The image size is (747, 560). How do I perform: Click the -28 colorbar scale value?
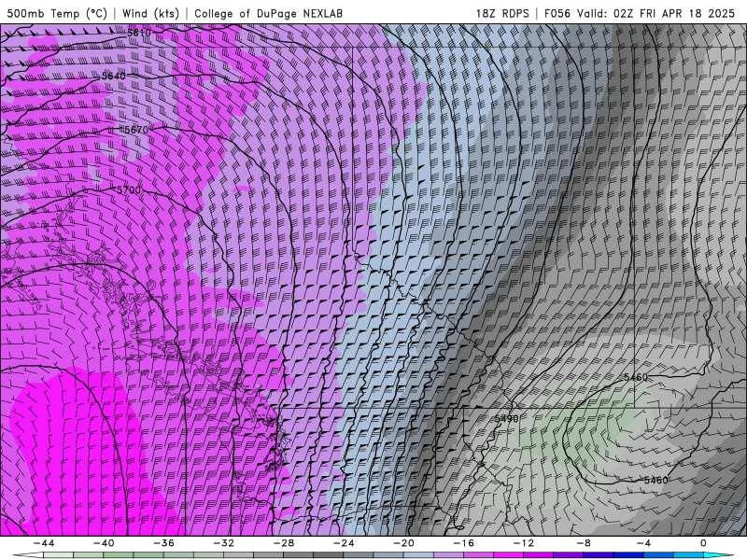284,543
